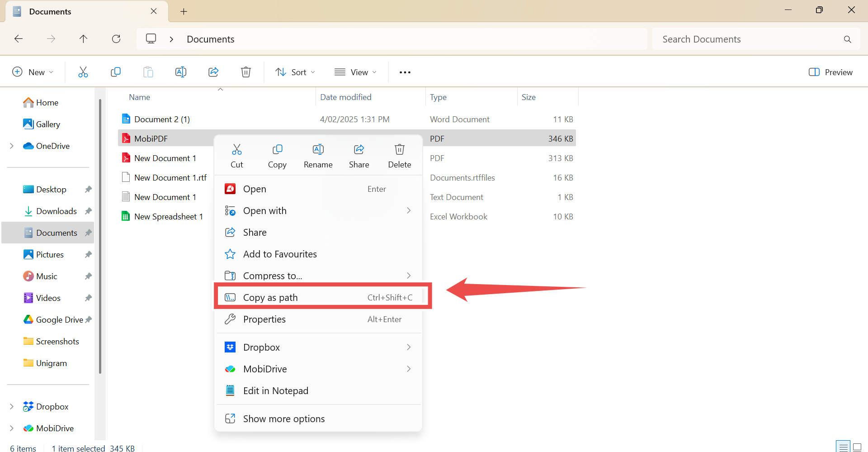This screenshot has width=868, height=452.
Task: Close the Documents tab
Action: (x=154, y=11)
